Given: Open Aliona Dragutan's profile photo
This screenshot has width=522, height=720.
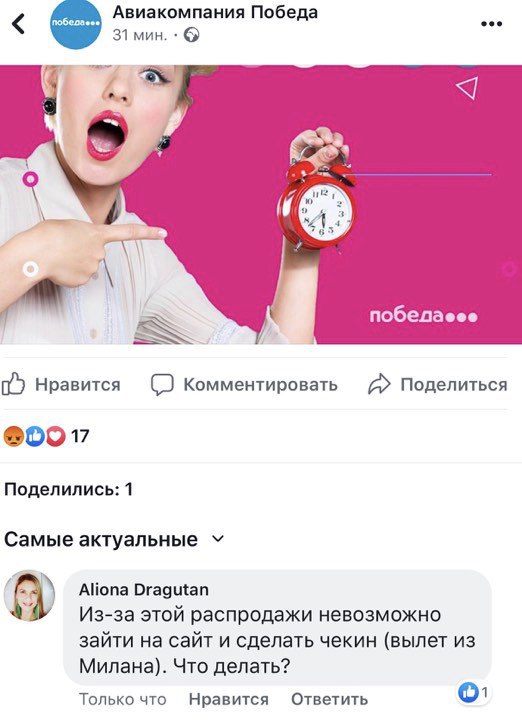Looking at the screenshot, I should (29, 596).
